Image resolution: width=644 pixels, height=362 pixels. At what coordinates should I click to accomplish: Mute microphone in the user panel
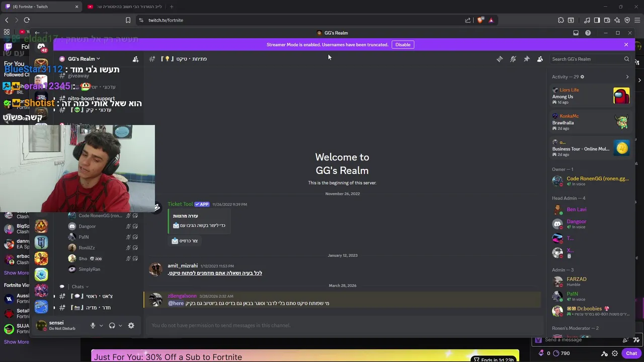(x=93, y=325)
